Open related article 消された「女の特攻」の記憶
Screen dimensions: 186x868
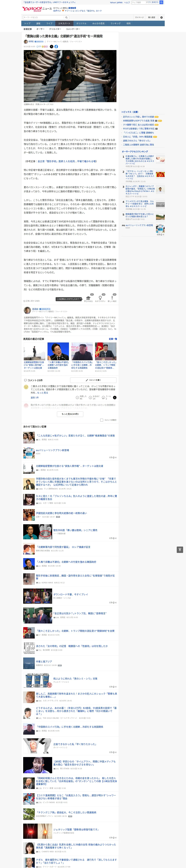click(x=72, y=646)
